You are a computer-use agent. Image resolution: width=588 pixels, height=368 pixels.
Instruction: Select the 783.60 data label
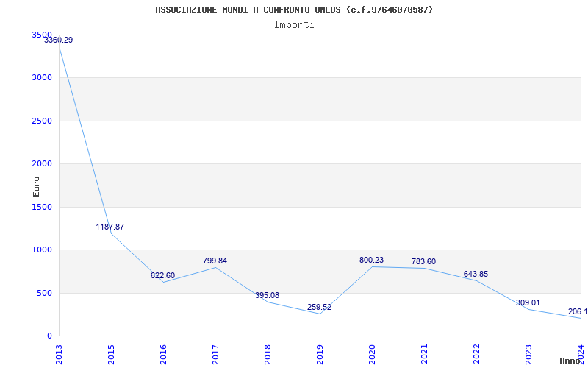[424, 261]
